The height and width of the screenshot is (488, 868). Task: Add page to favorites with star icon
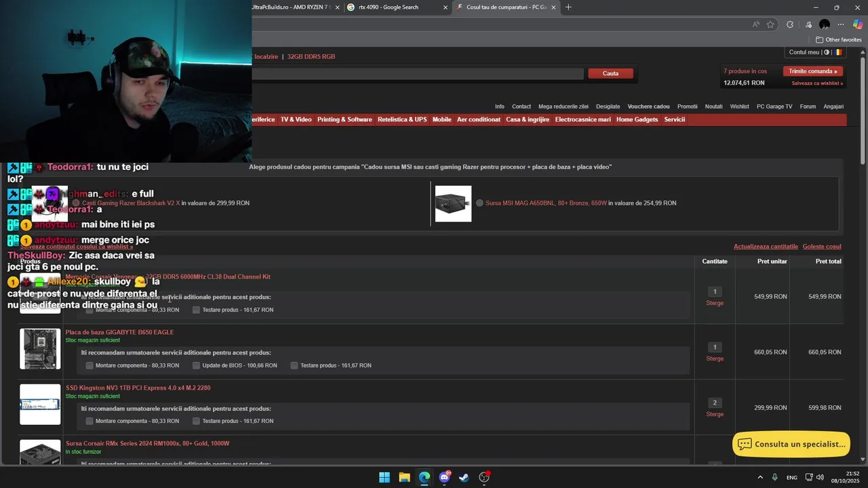click(x=770, y=24)
